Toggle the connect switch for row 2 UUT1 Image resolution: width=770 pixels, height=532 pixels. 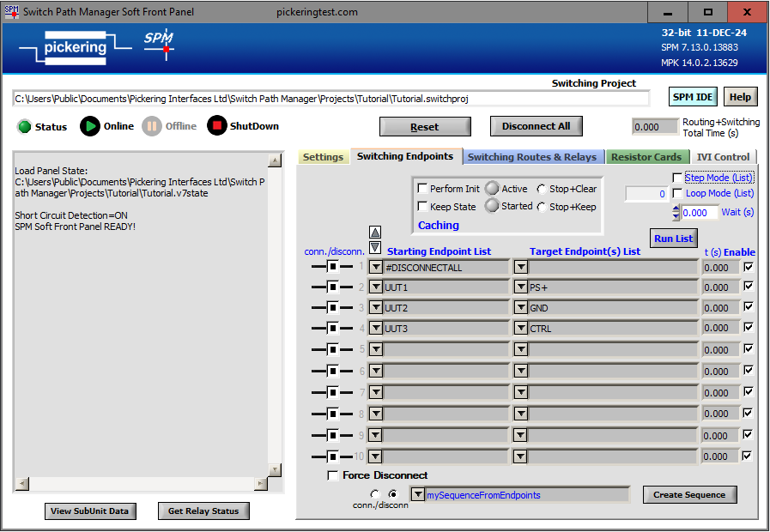pos(331,287)
